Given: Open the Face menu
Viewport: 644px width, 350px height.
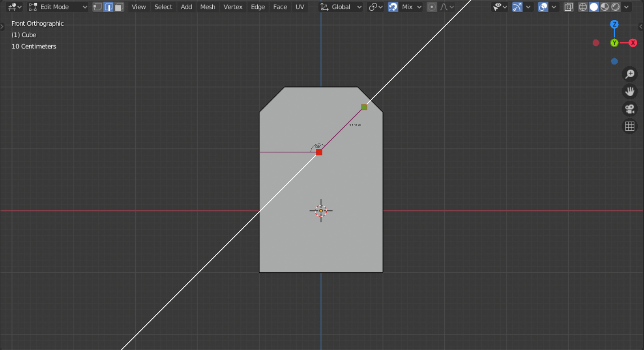Looking at the screenshot, I should pyautogui.click(x=280, y=7).
